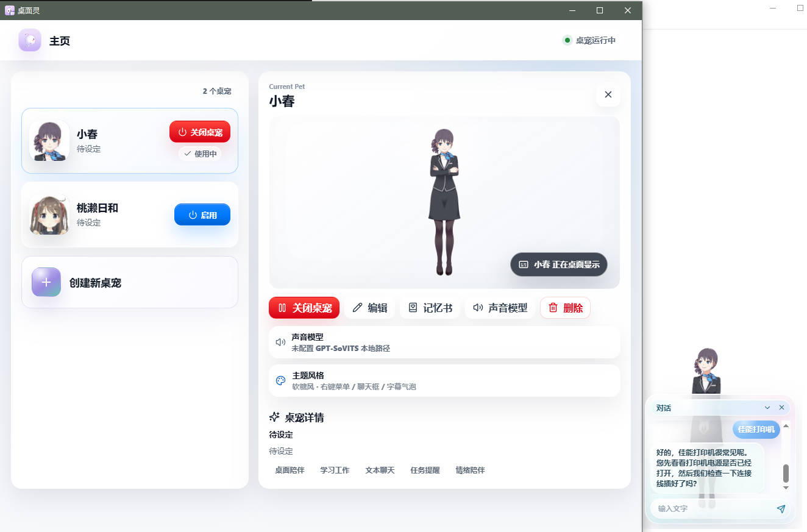
Task: Click the 小春 3D model preview
Action: (444, 202)
